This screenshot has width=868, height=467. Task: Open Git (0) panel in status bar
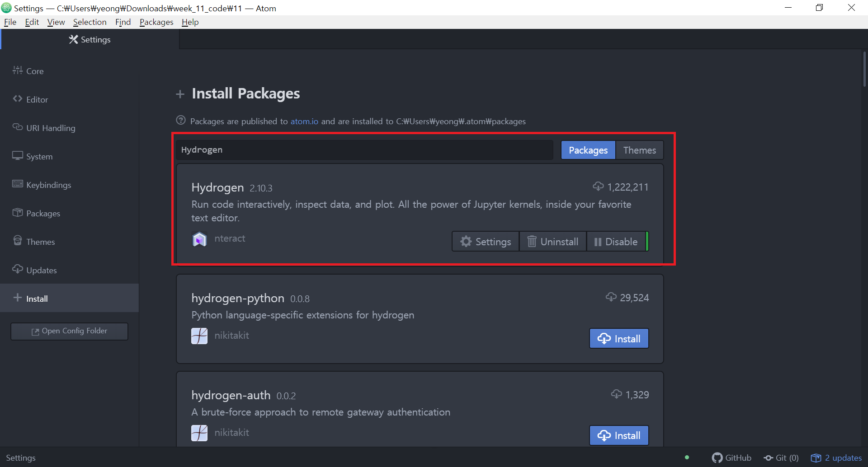click(781, 458)
